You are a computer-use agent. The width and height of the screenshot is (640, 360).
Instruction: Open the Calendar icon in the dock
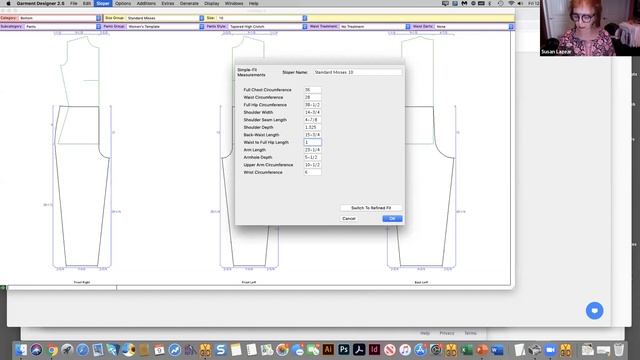159,350
